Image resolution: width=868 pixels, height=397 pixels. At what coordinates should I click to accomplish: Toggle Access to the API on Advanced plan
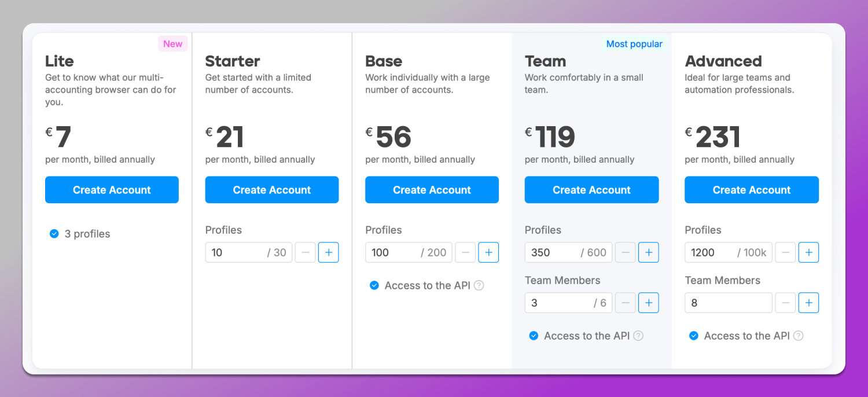694,336
